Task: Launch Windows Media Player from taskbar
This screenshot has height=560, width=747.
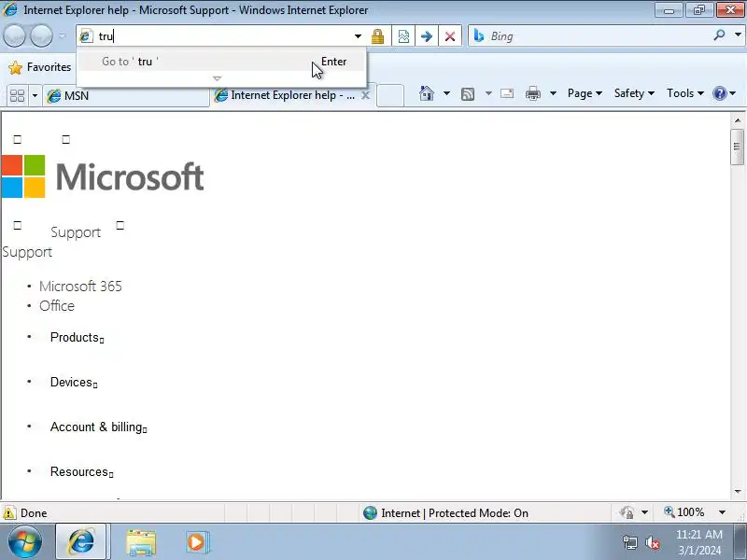Action: 197,542
